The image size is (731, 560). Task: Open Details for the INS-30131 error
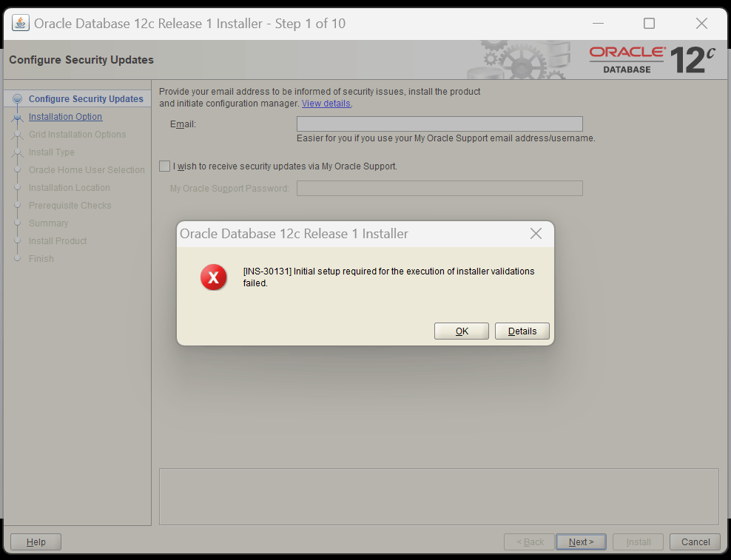[522, 331]
